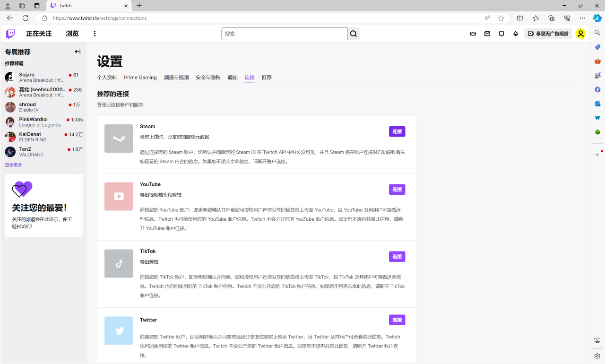Open a new browser tab

point(139,6)
